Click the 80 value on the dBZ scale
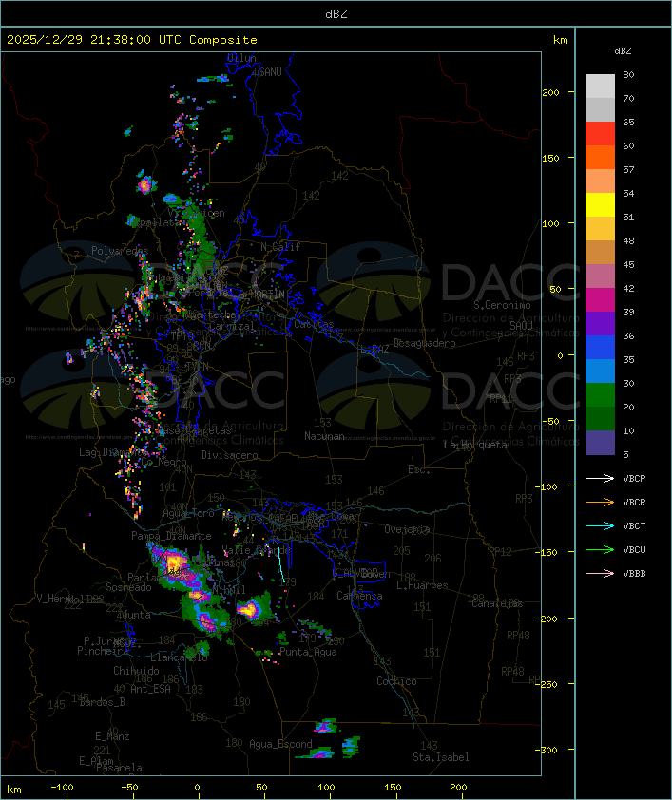The width and height of the screenshot is (672, 800). pyautogui.click(x=628, y=74)
